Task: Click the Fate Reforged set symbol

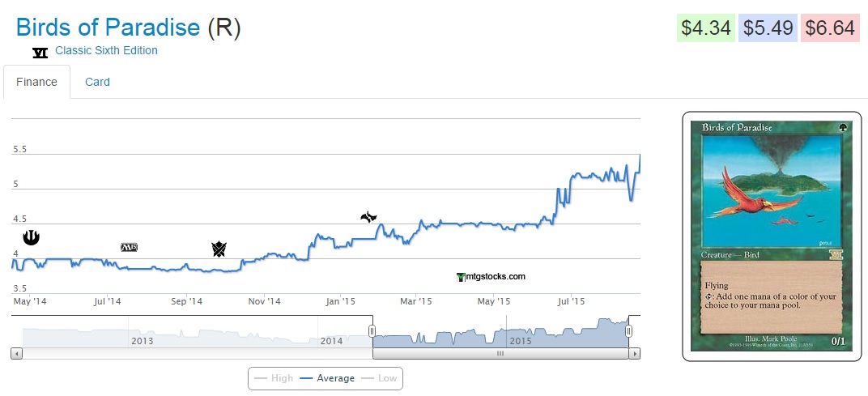Action: (x=369, y=216)
